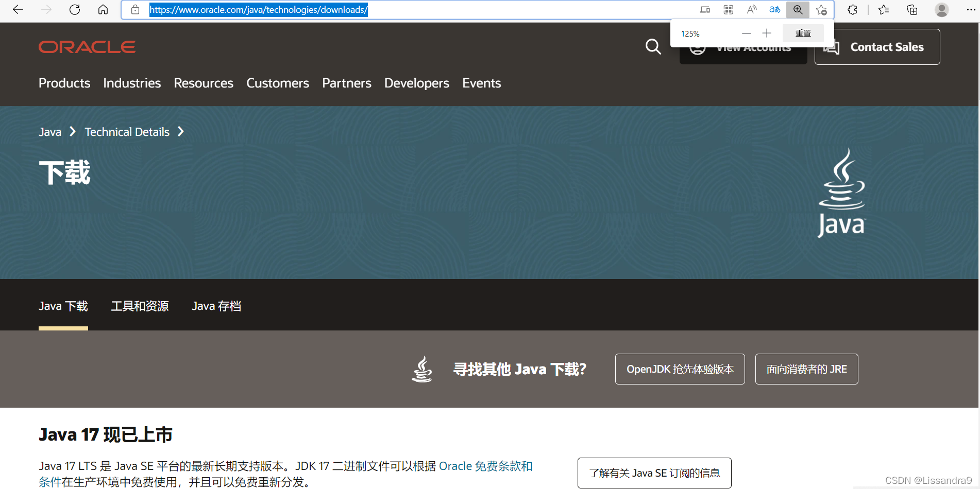
Task: Switch to the Java 存档 tab
Action: coord(216,306)
